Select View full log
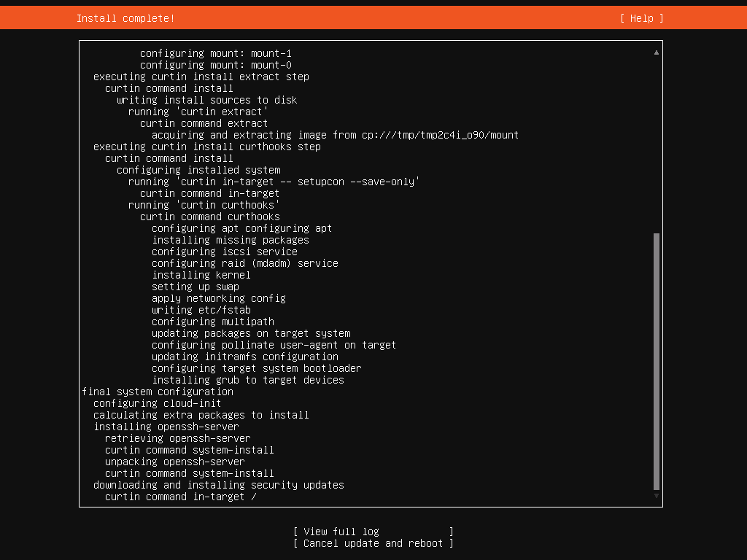Image resolution: width=747 pixels, height=560 pixels. (x=373, y=532)
